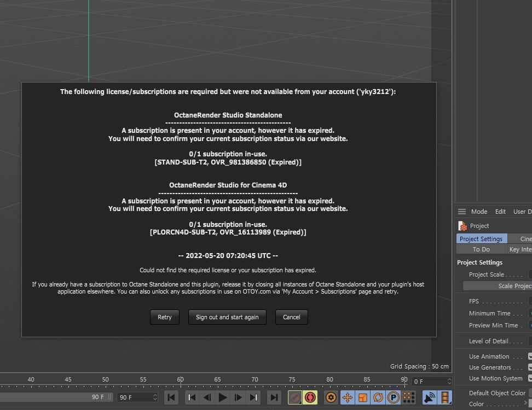The image size is (532, 410).
Task: Play the animation forwards
Action: pyautogui.click(x=223, y=397)
